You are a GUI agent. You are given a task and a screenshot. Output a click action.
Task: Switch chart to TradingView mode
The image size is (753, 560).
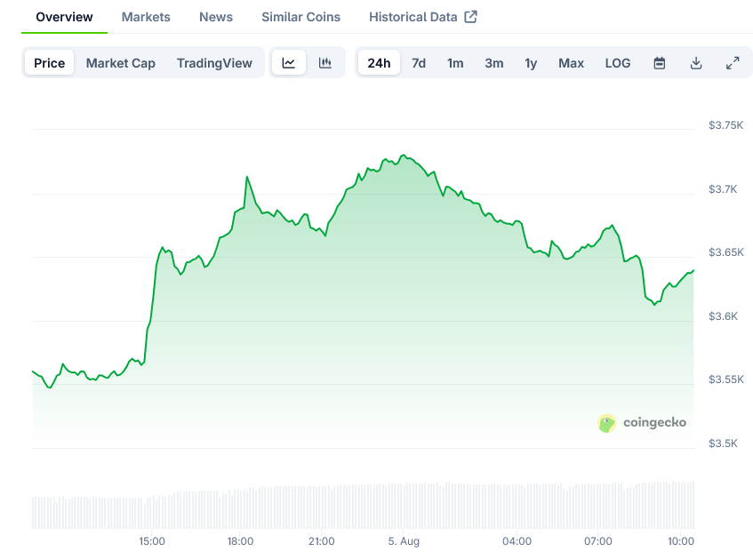(x=214, y=63)
